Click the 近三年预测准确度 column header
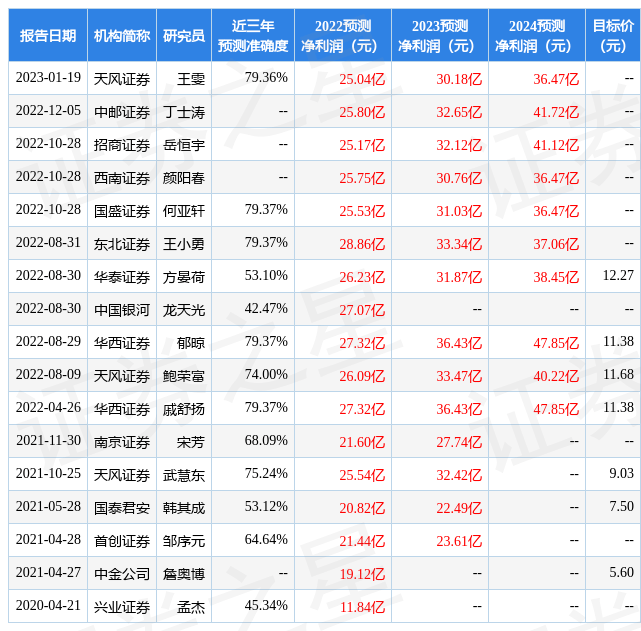The height and width of the screenshot is (631, 641). pyautogui.click(x=253, y=36)
